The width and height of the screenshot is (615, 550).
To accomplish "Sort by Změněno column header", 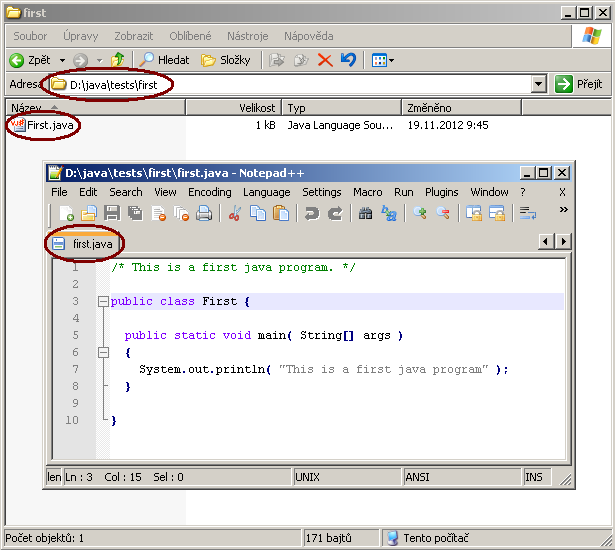I will pyautogui.click(x=461, y=107).
